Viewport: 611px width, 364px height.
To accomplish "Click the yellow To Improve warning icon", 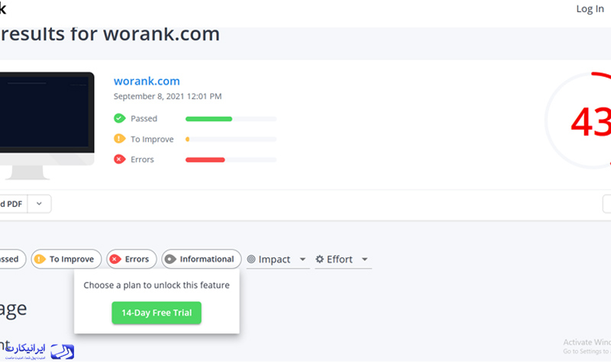I will point(119,139).
